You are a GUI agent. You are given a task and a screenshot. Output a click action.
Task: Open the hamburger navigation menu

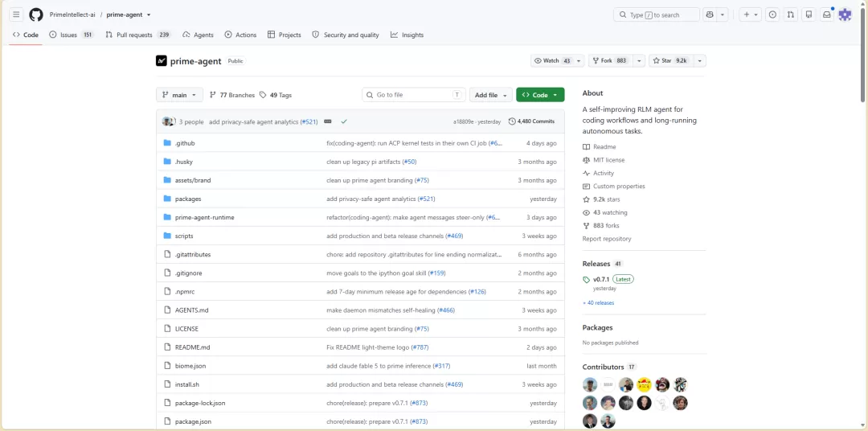16,15
